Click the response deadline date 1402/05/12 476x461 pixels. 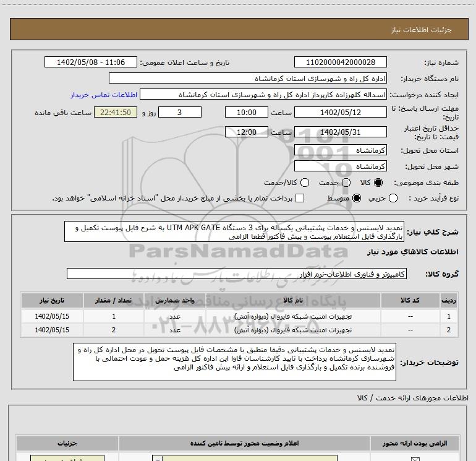coord(340,112)
